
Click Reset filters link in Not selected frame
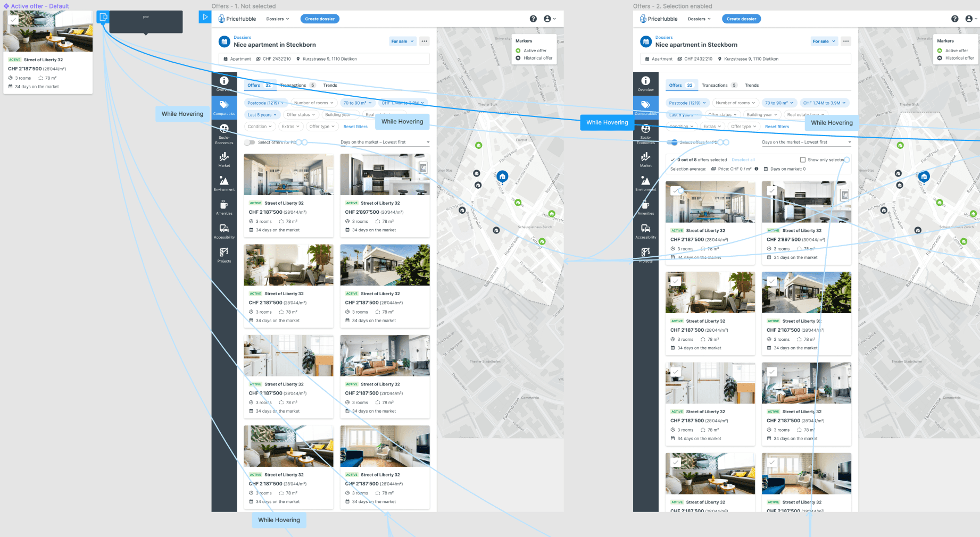click(x=355, y=127)
